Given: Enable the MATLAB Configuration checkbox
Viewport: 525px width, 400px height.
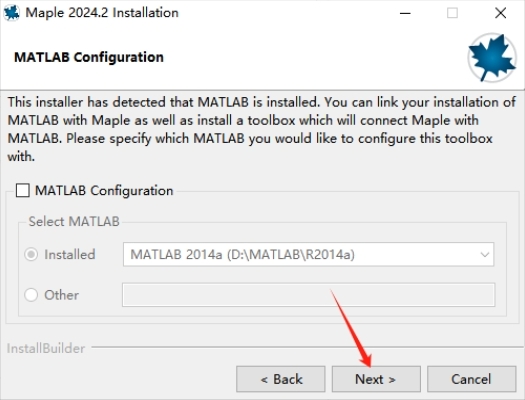Looking at the screenshot, I should point(23,190).
